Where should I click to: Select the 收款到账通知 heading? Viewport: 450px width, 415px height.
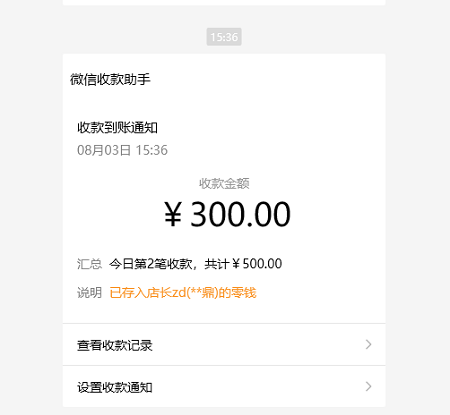pos(117,127)
